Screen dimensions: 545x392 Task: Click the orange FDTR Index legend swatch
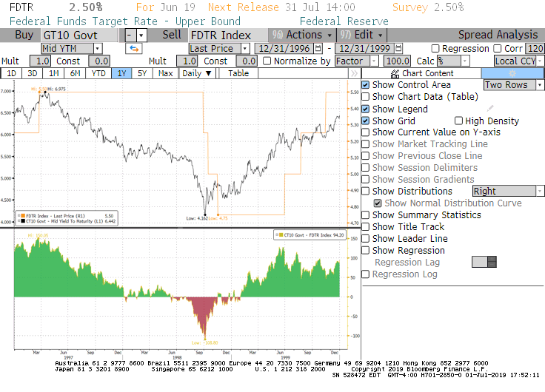click(20, 214)
